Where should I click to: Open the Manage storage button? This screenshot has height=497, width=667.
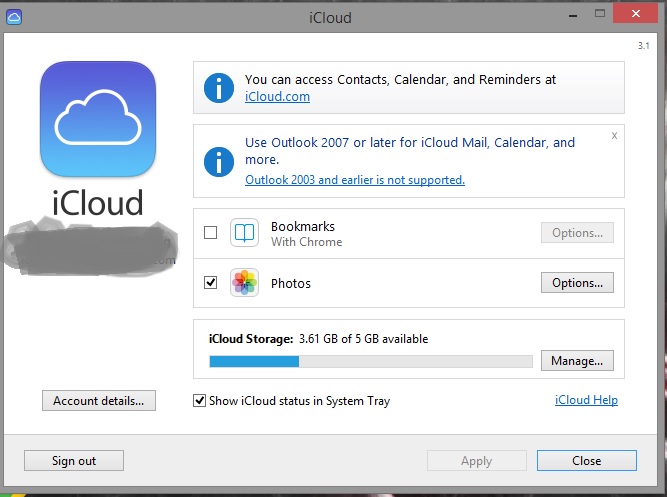click(577, 361)
